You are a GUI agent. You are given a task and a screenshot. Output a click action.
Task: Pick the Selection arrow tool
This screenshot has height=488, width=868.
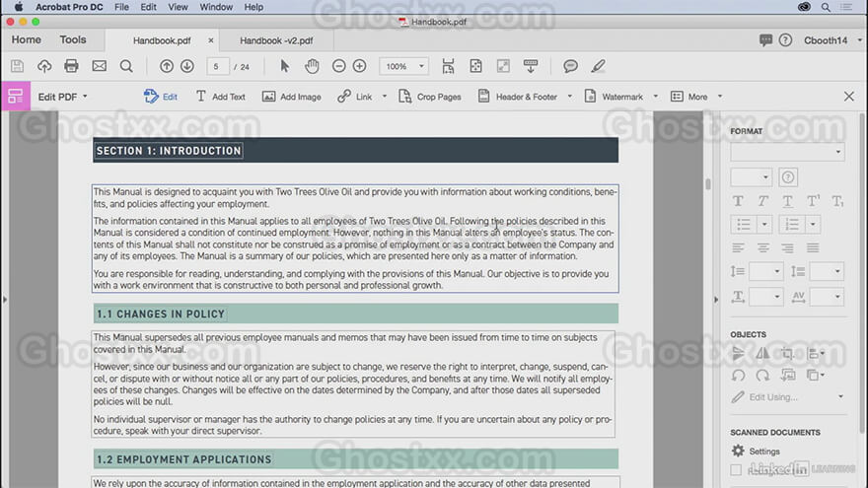pyautogui.click(x=284, y=66)
